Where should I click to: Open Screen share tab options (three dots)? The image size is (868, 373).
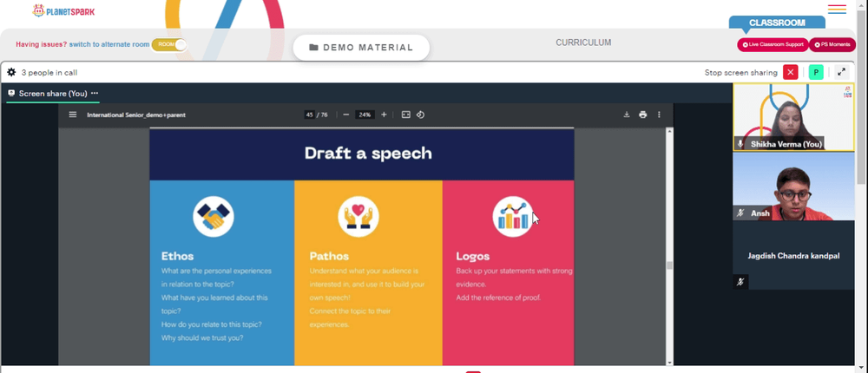coord(95,93)
